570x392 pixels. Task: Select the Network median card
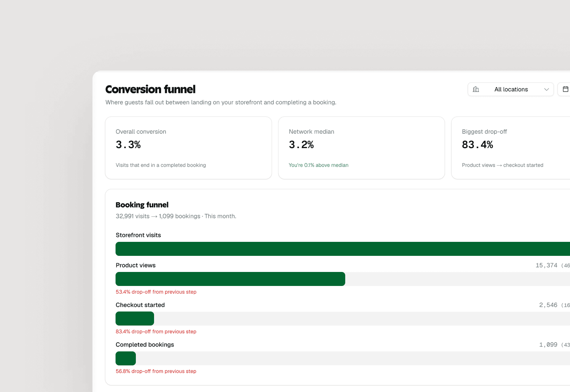(361, 148)
